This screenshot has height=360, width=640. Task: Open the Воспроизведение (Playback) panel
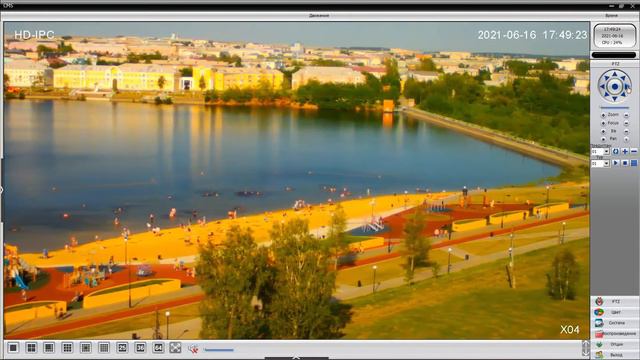tap(615, 334)
